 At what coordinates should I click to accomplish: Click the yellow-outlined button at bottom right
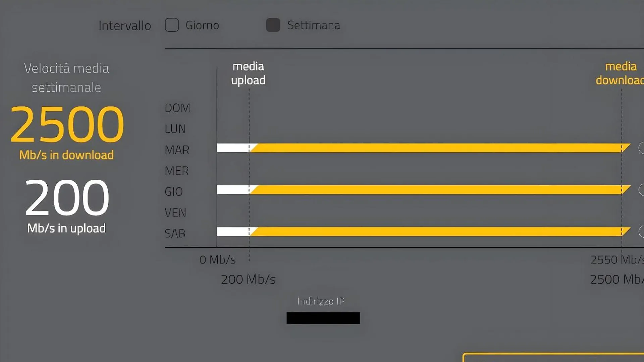(553, 357)
